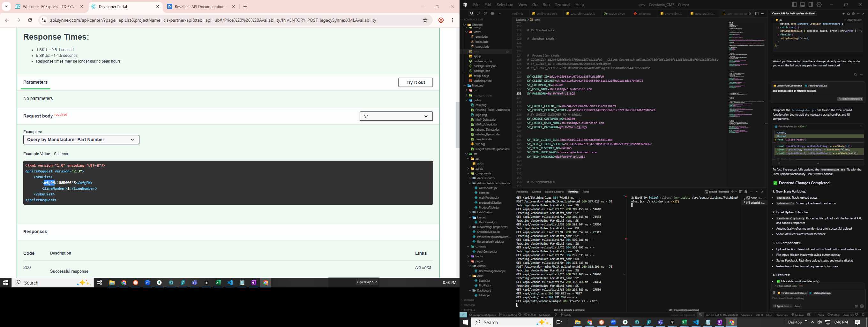Expand the node_modules folder
The width and height of the screenshot is (868, 327).
pyautogui.click(x=467, y=95)
